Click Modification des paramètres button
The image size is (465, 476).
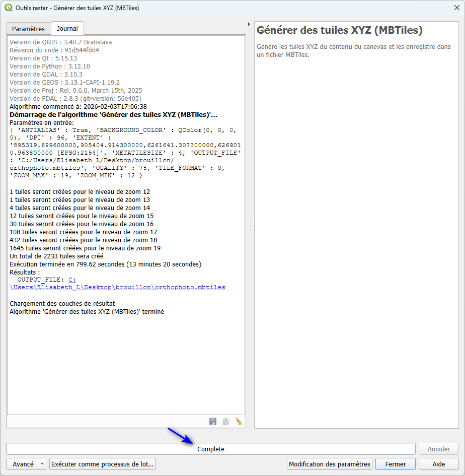330,464
